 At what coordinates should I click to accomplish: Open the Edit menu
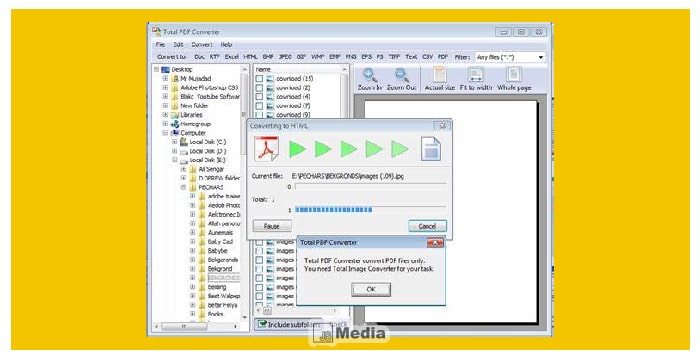pos(179,45)
